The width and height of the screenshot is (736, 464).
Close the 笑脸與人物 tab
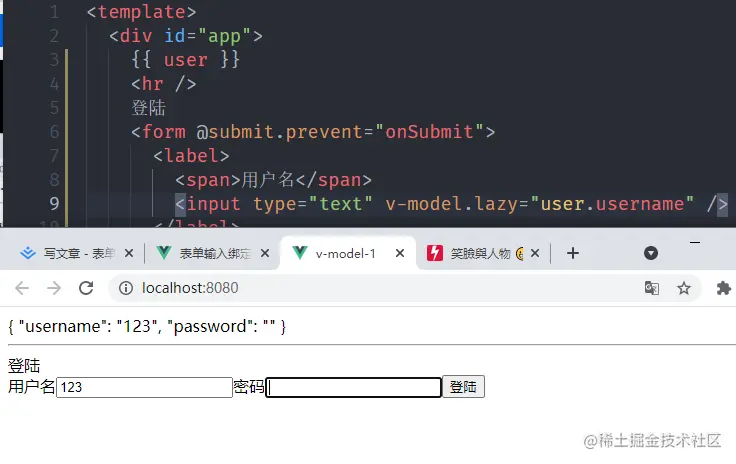(535, 253)
